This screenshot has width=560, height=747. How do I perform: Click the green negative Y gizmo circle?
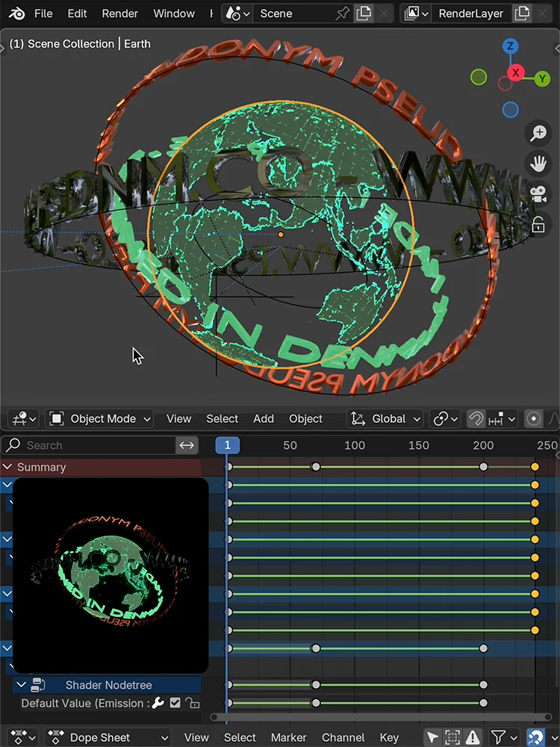pos(479,77)
